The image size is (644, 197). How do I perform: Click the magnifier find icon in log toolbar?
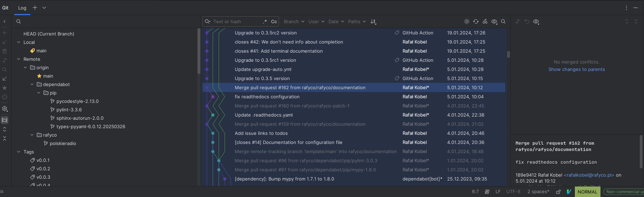coord(503,21)
